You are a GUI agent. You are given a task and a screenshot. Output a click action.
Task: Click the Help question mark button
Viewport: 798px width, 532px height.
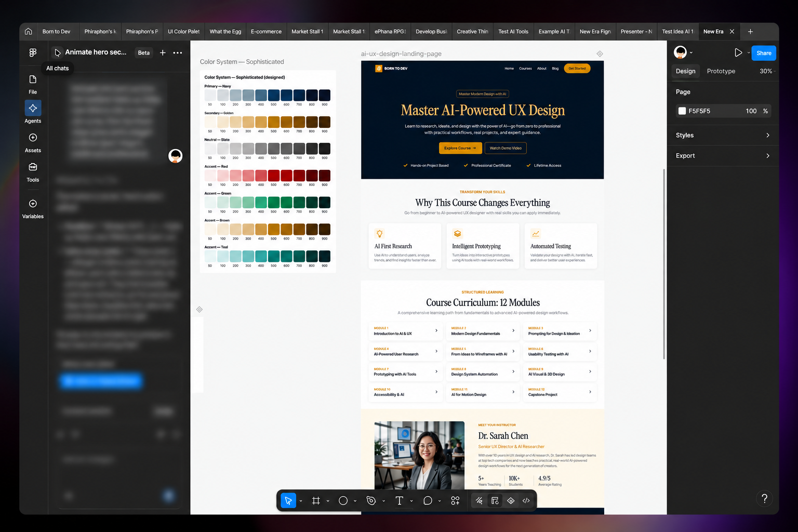tap(764, 499)
